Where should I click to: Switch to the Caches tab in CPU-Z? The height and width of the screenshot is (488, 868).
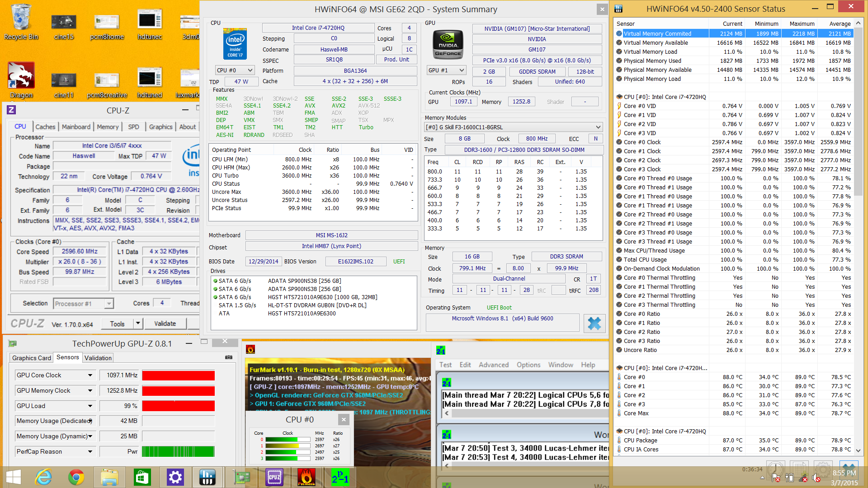click(45, 127)
